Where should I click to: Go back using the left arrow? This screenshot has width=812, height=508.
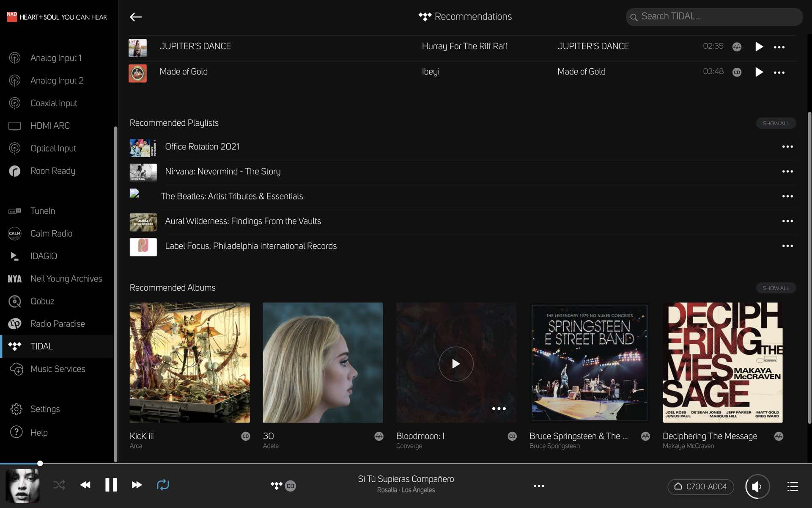point(136,17)
